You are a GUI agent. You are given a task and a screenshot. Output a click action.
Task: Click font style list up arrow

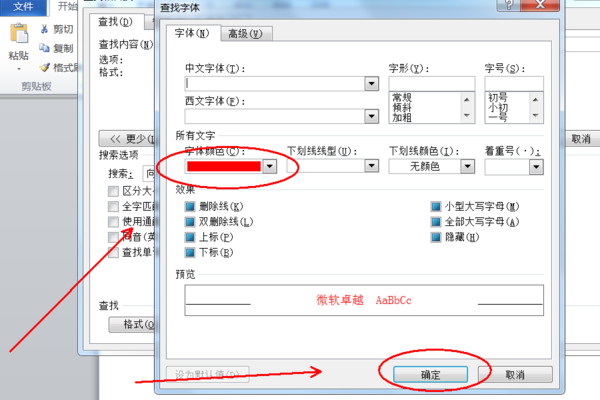[x=466, y=100]
